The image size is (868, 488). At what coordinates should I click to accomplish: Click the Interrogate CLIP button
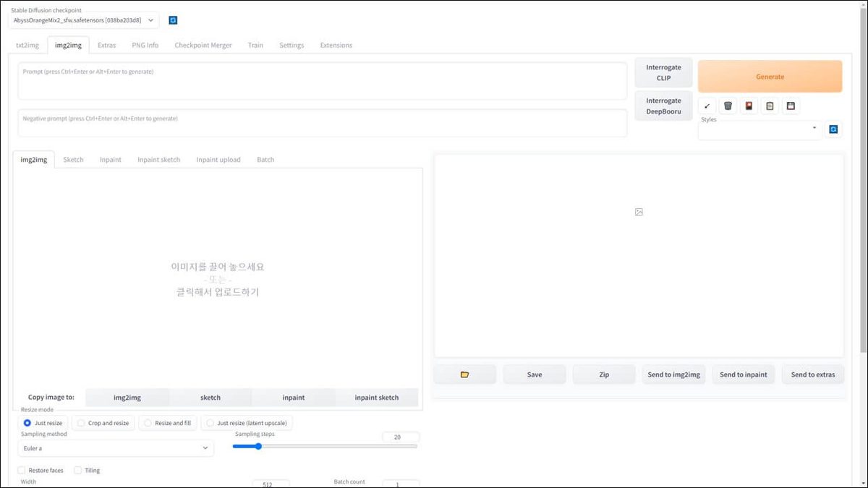[x=664, y=72]
